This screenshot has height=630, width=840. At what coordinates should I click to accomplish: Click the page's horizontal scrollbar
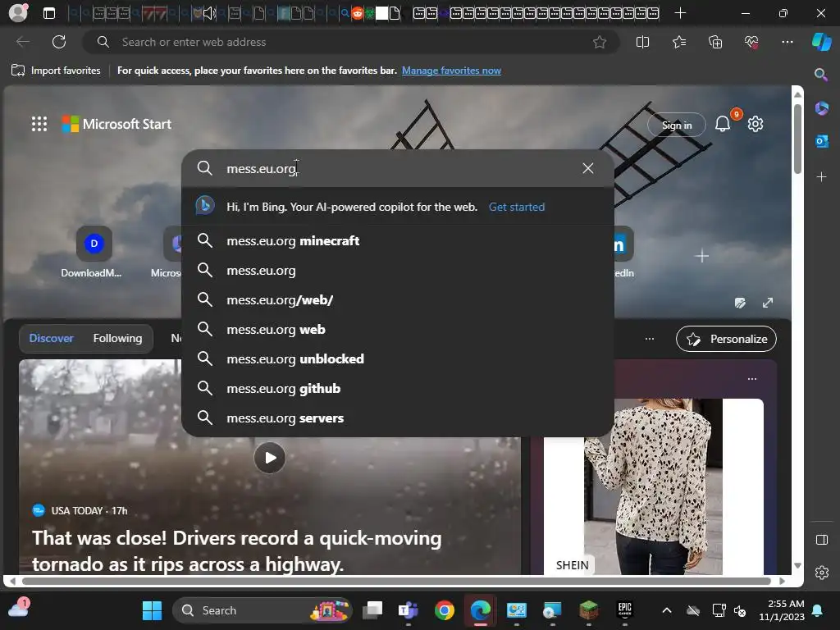point(395,581)
